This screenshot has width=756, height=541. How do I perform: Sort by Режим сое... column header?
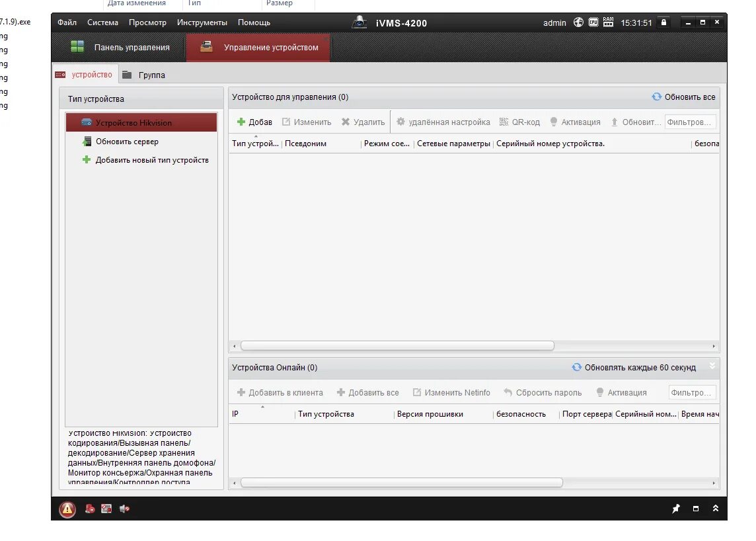[387, 144]
